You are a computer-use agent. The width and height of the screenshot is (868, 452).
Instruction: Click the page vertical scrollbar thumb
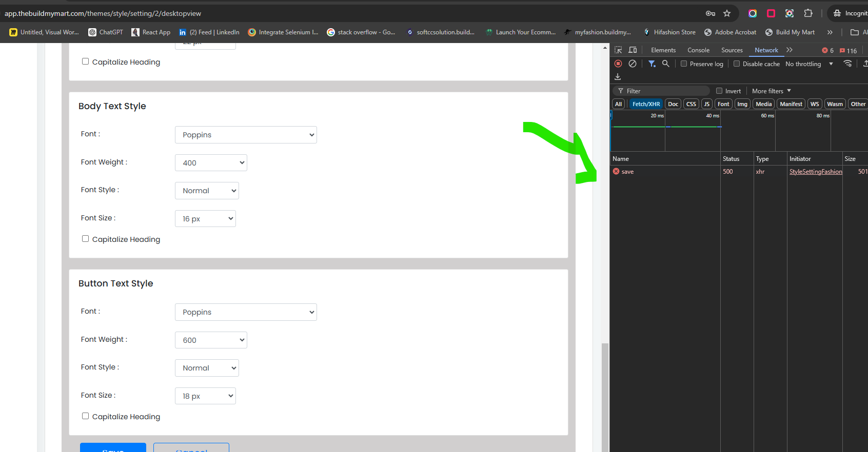[605, 397]
